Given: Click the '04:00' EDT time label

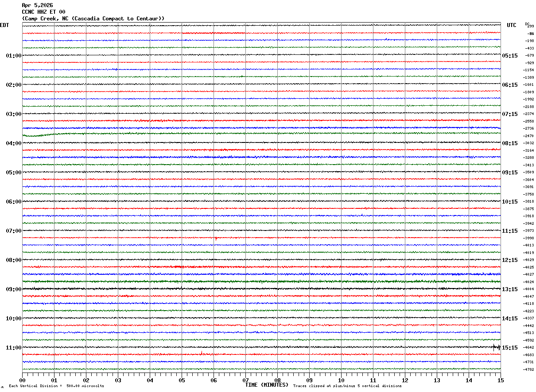Looking at the screenshot, I should (14, 143).
